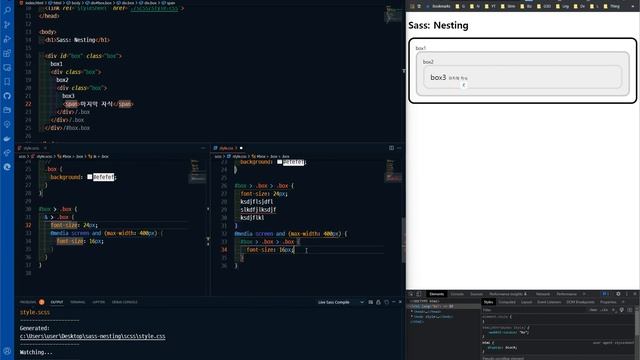Open the generated style.css path link
Screen dimensions: 640x360
(x=93, y=336)
